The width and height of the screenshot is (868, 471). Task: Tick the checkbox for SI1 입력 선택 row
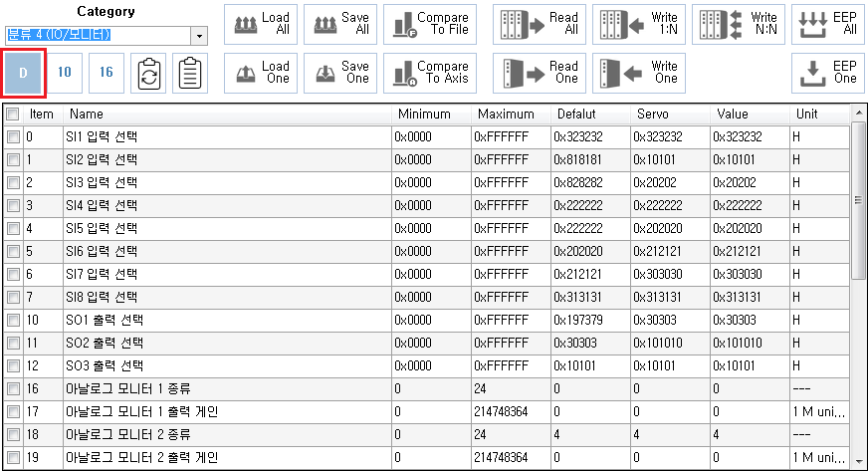pyautogui.click(x=13, y=136)
